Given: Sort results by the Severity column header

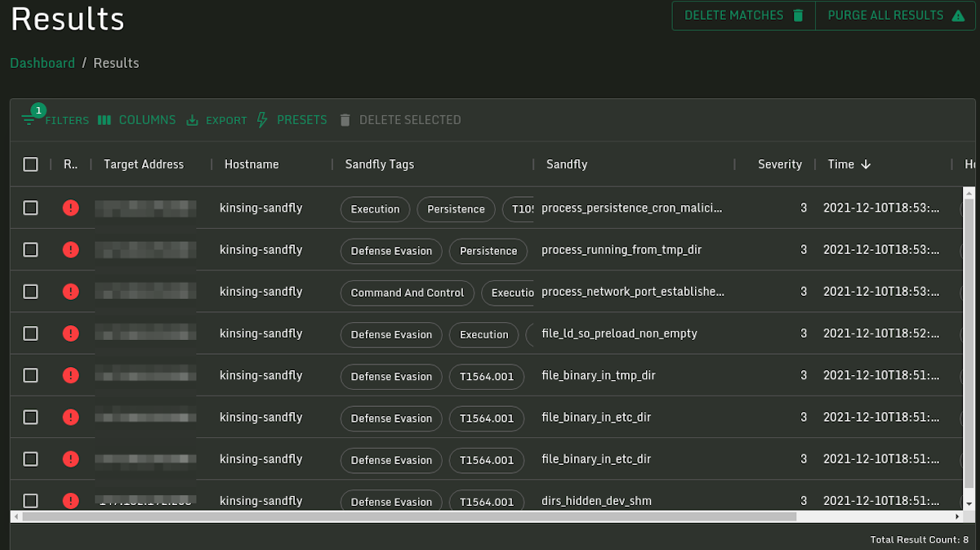Looking at the screenshot, I should point(780,163).
